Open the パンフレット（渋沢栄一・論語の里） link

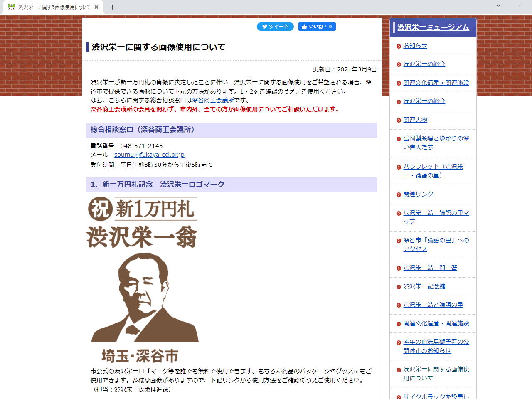point(433,171)
